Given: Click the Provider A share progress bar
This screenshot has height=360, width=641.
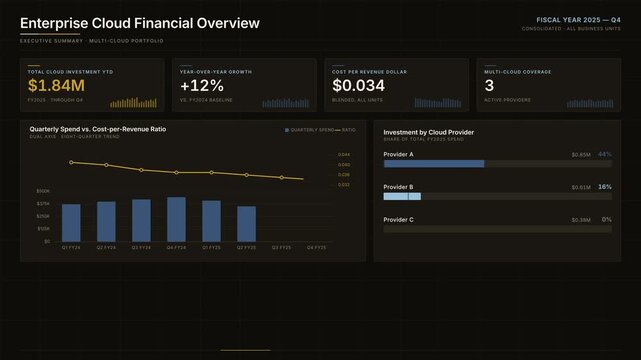Looking at the screenshot, I should pos(498,164).
